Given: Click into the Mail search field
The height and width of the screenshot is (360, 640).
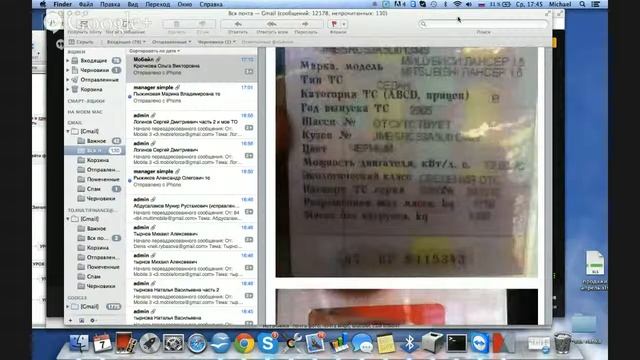Looking at the screenshot, I should tap(483, 24).
